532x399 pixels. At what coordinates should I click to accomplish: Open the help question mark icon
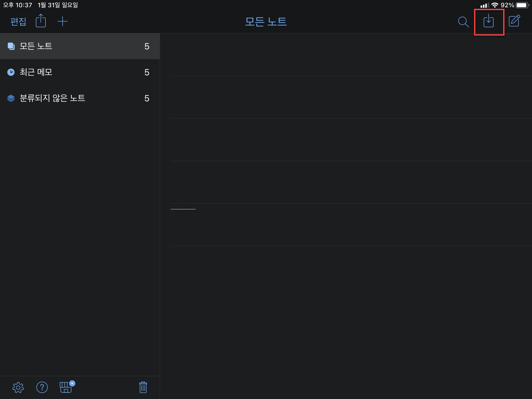click(42, 387)
